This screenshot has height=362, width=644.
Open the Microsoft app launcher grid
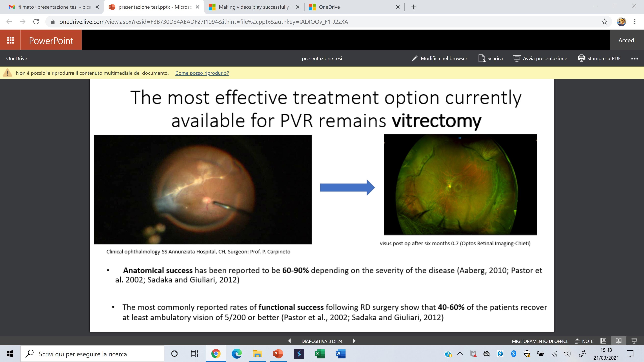click(10, 40)
